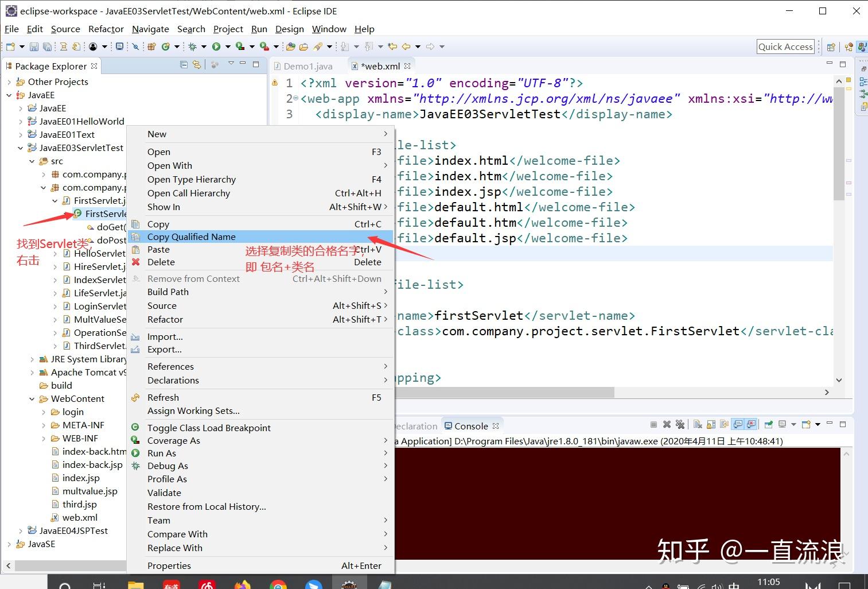Toggle Link with Editor in Package Explorer

tap(197, 64)
